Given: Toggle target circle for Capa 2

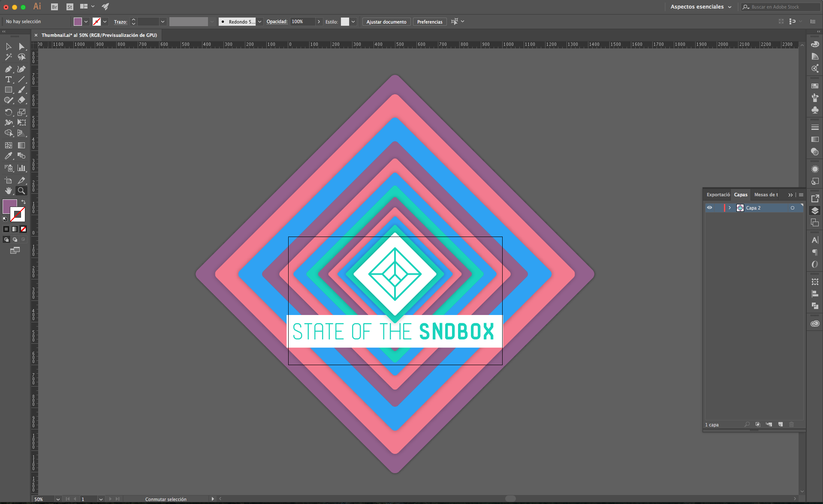Looking at the screenshot, I should click(x=793, y=208).
